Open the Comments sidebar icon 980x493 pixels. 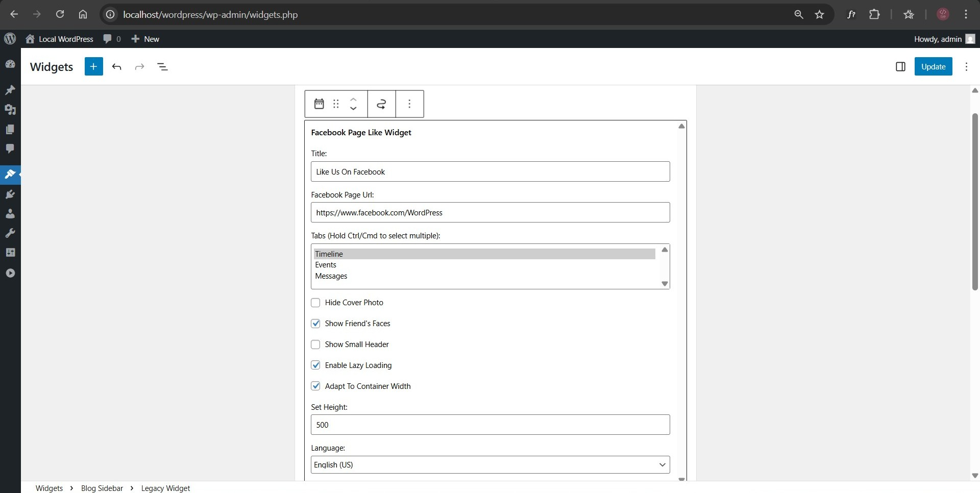click(10, 149)
